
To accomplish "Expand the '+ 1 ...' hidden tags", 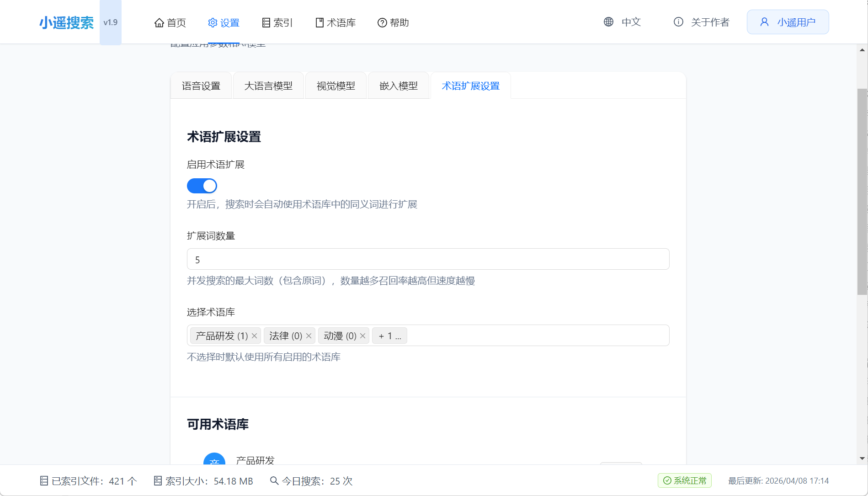I will 389,336.
